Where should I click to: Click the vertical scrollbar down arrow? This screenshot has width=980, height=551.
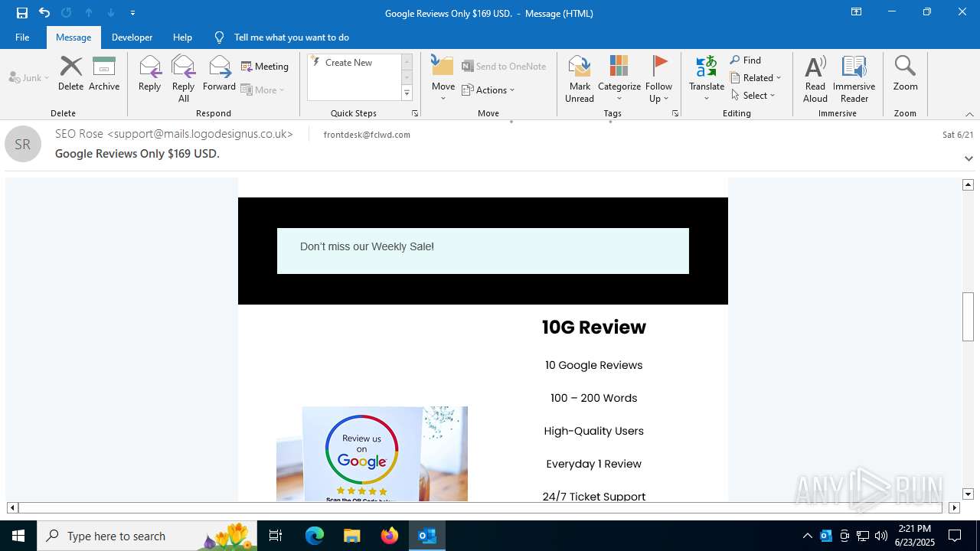[968, 494]
